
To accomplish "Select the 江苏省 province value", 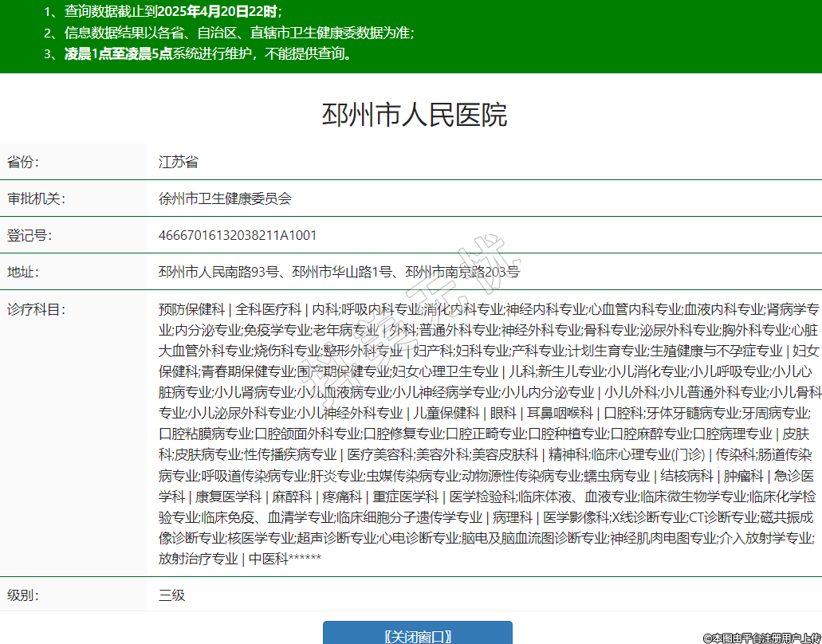I will (178, 162).
